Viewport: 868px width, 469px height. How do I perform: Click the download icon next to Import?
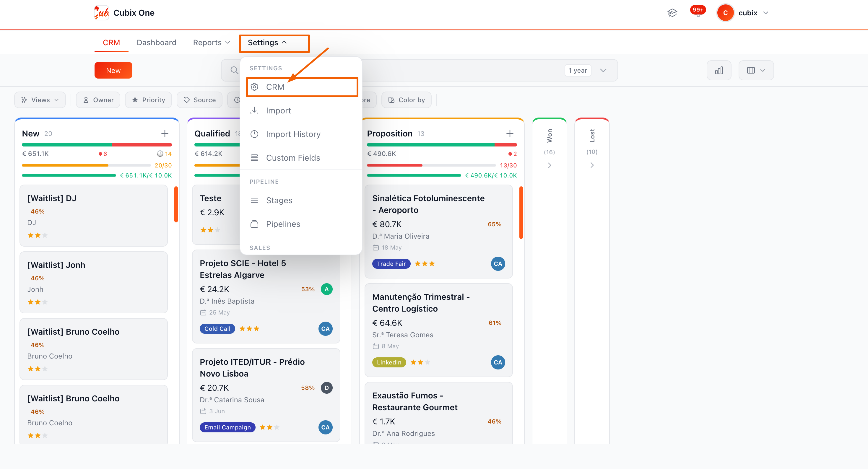pyautogui.click(x=254, y=110)
